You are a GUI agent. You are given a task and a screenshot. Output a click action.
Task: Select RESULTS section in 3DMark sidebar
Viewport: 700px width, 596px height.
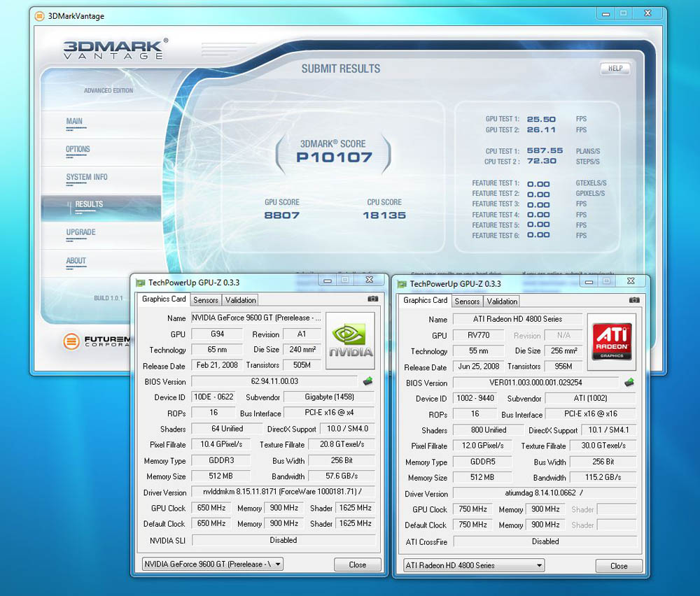(x=101, y=208)
